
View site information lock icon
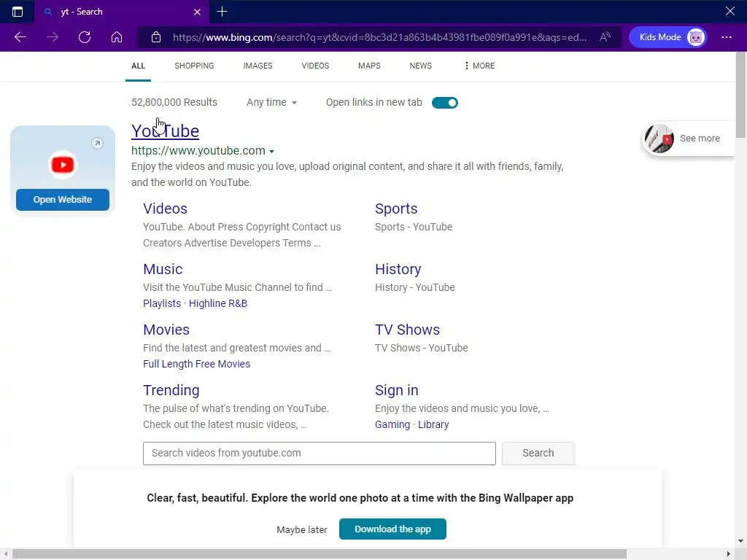click(x=156, y=37)
